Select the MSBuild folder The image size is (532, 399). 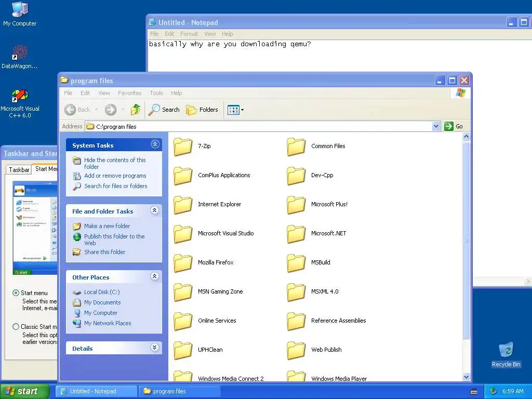tap(309, 262)
